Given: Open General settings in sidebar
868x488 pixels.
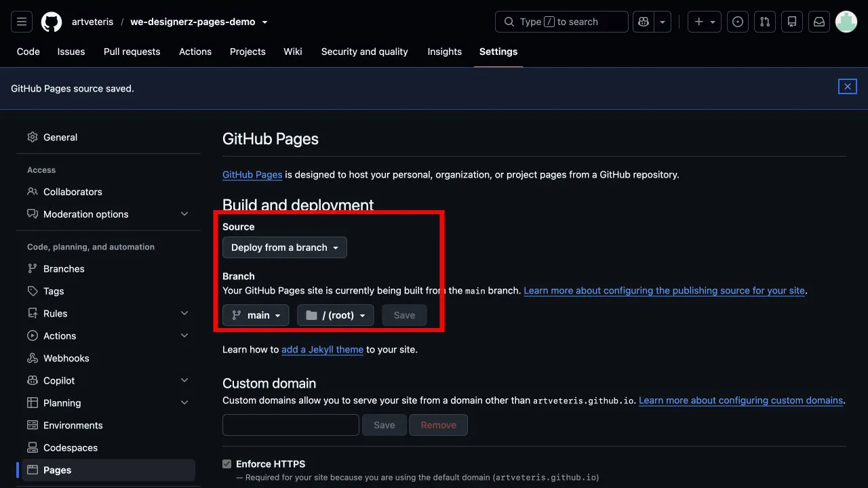Looking at the screenshot, I should [x=108, y=137].
